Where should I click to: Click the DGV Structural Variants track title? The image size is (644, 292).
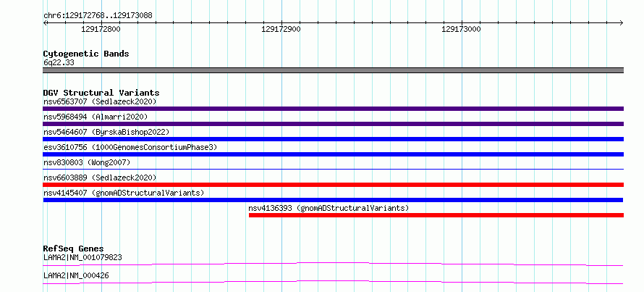[101, 93]
